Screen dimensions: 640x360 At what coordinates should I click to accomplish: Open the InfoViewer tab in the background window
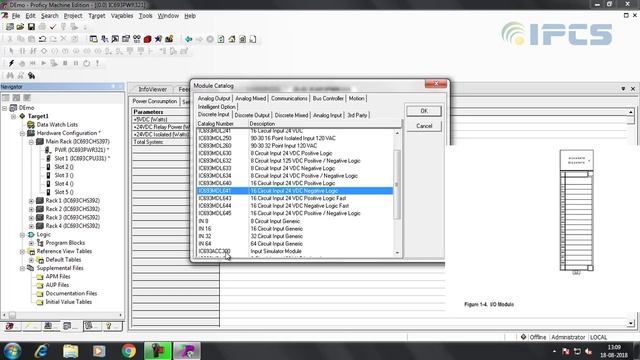coord(152,89)
